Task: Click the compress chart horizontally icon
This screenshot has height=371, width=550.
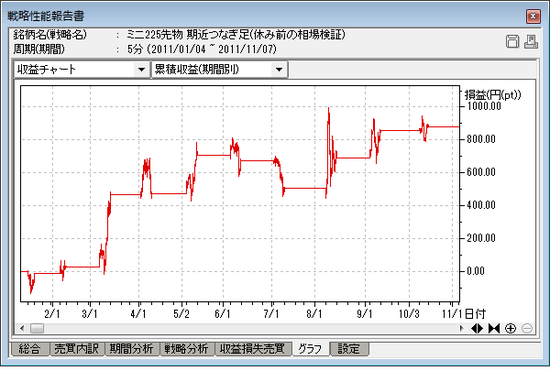Action: coord(494,328)
